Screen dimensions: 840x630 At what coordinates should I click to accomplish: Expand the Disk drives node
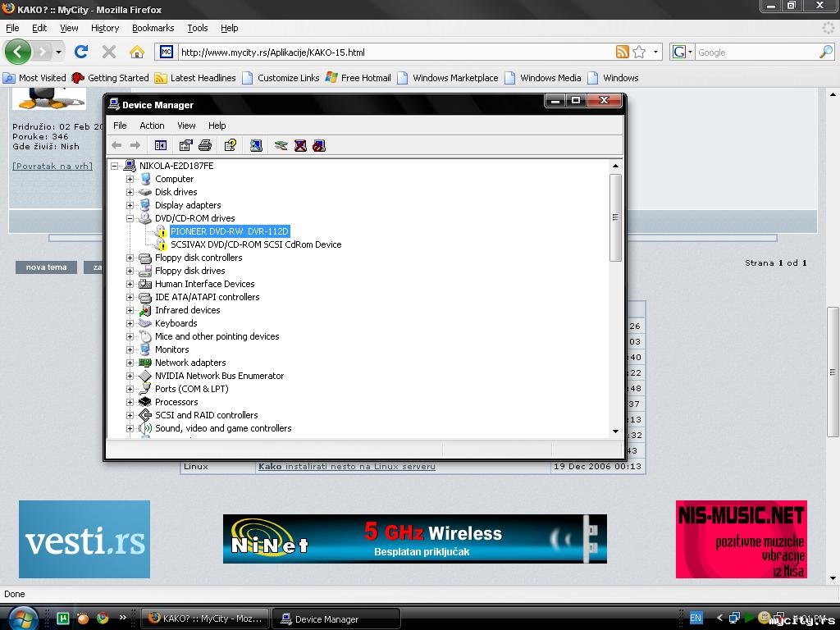coord(130,192)
